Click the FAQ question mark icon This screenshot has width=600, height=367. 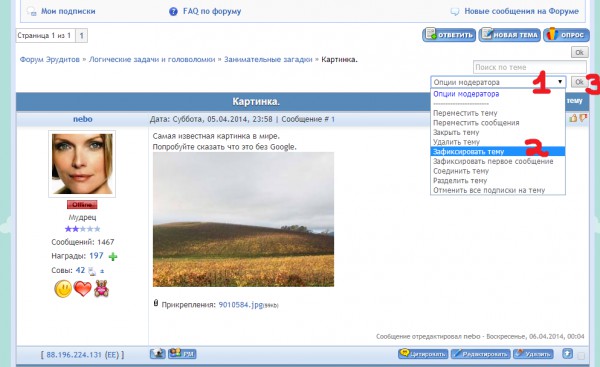pos(173,11)
